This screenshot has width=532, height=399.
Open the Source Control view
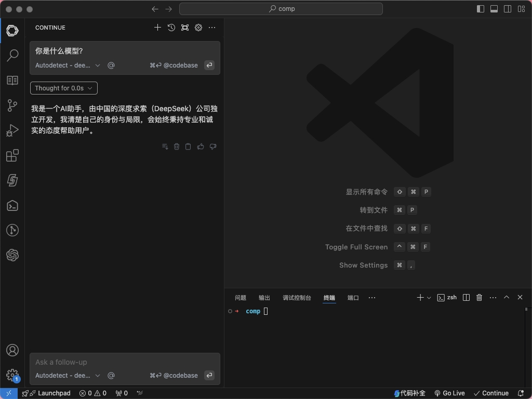(12, 105)
